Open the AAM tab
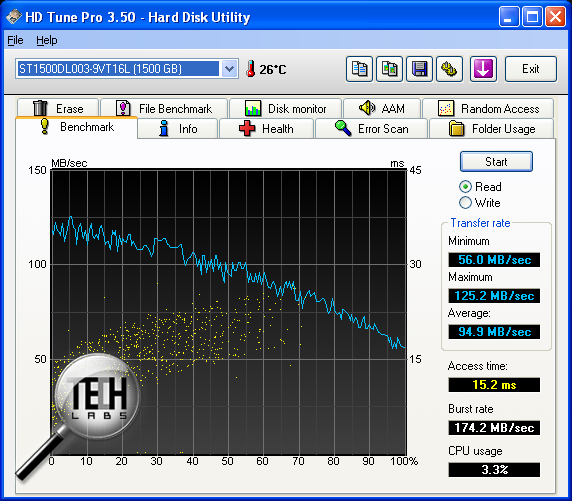This screenshot has height=501, width=572. tap(382, 108)
